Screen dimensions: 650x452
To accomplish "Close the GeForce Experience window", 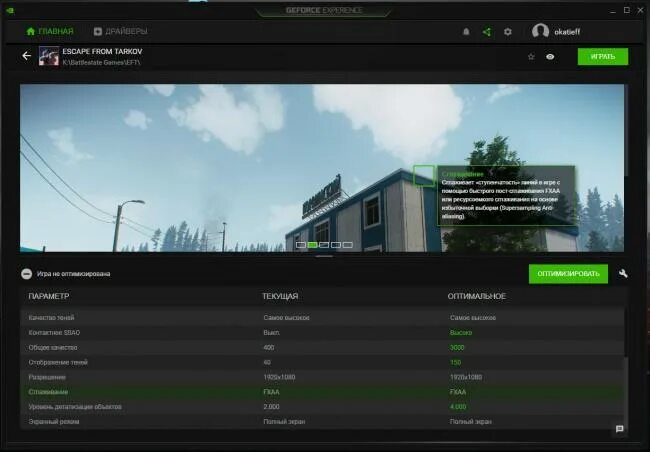I will pyautogui.click(x=640, y=10).
